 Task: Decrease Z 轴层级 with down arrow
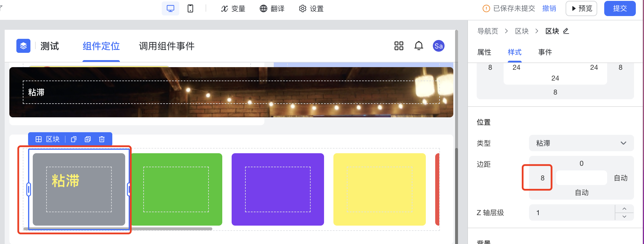tap(624, 217)
